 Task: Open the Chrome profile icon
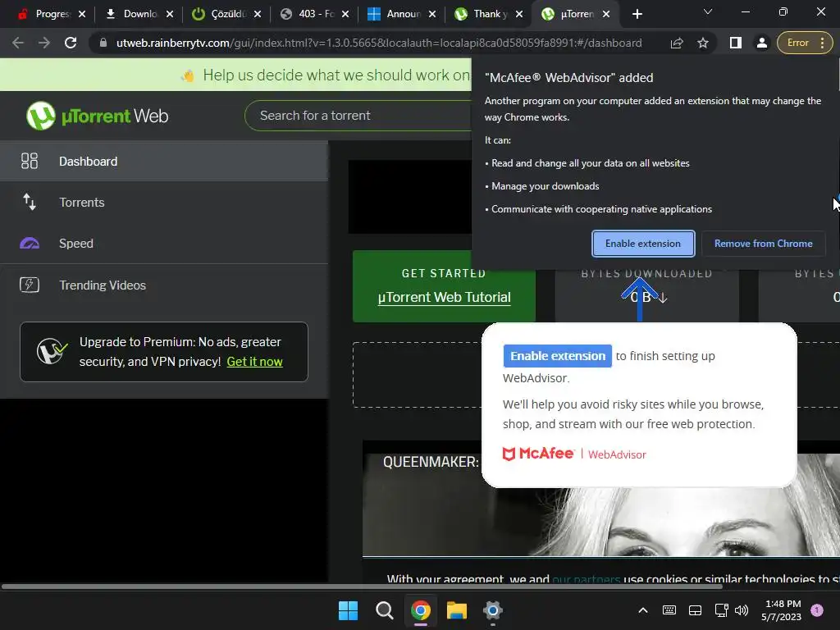pos(761,43)
